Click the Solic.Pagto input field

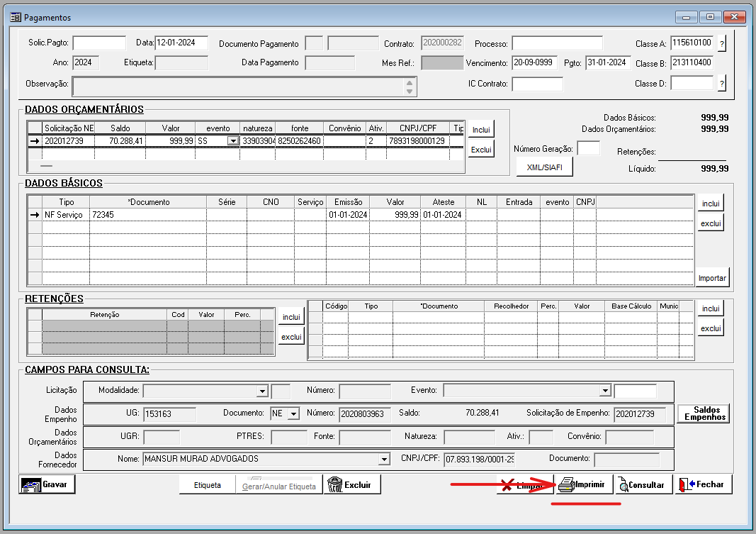tap(99, 43)
